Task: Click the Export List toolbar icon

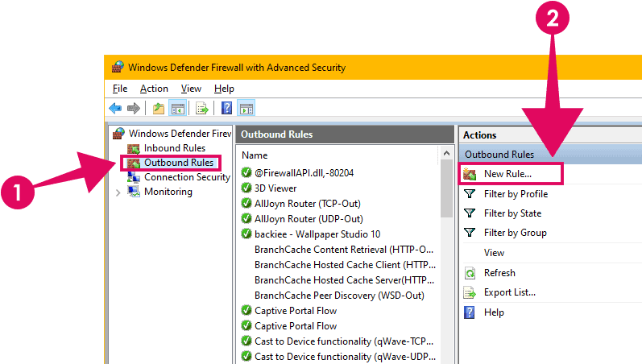Action: tap(202, 109)
